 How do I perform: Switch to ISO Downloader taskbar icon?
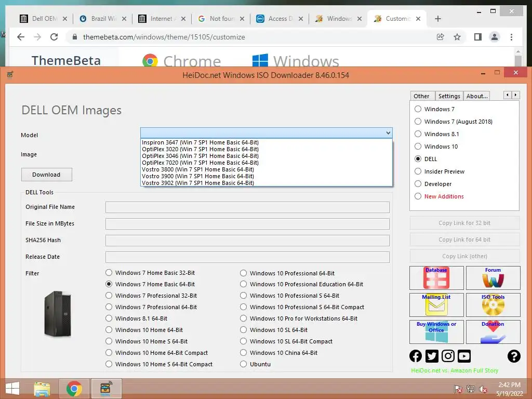click(x=106, y=389)
